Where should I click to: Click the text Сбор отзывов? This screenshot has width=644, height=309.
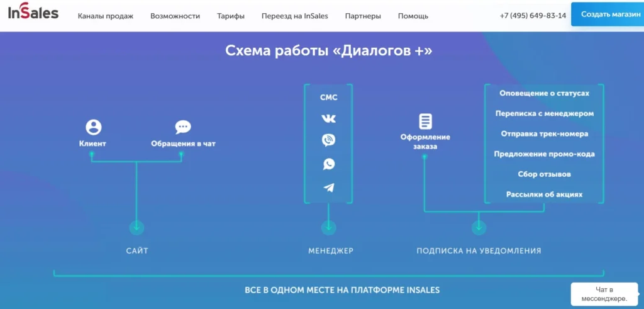tap(544, 174)
